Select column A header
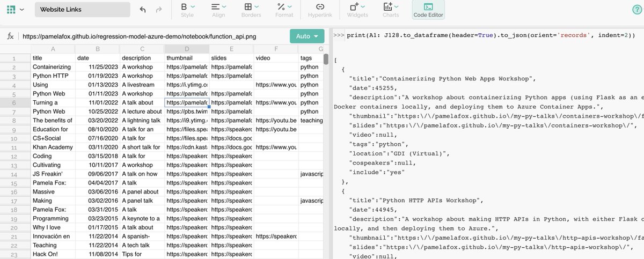The height and width of the screenshot is (259, 644). pos(53,49)
